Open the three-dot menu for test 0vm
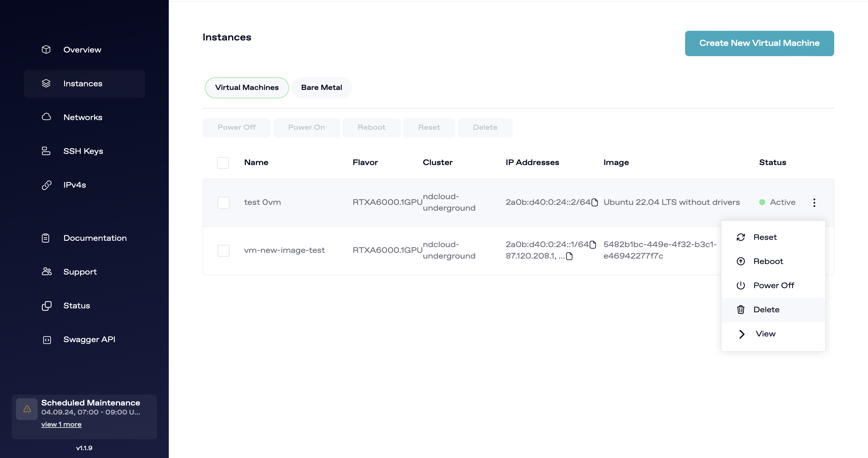This screenshot has width=868, height=458. [814, 202]
